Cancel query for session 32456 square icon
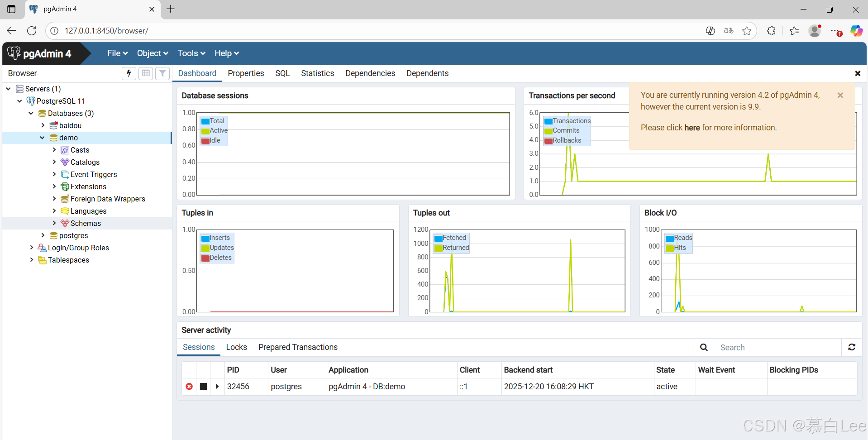The height and width of the screenshot is (440, 868). click(x=204, y=386)
